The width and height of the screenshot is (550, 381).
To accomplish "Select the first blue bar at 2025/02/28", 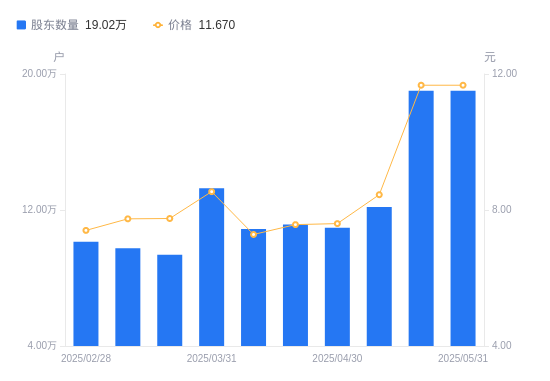I will point(86,294).
